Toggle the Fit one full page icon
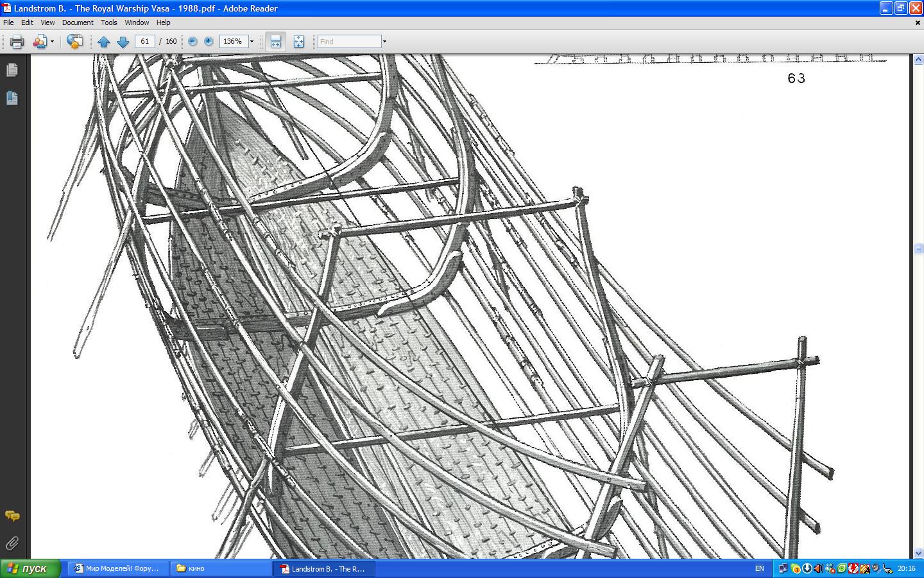This screenshot has height=578, width=924. tap(298, 42)
